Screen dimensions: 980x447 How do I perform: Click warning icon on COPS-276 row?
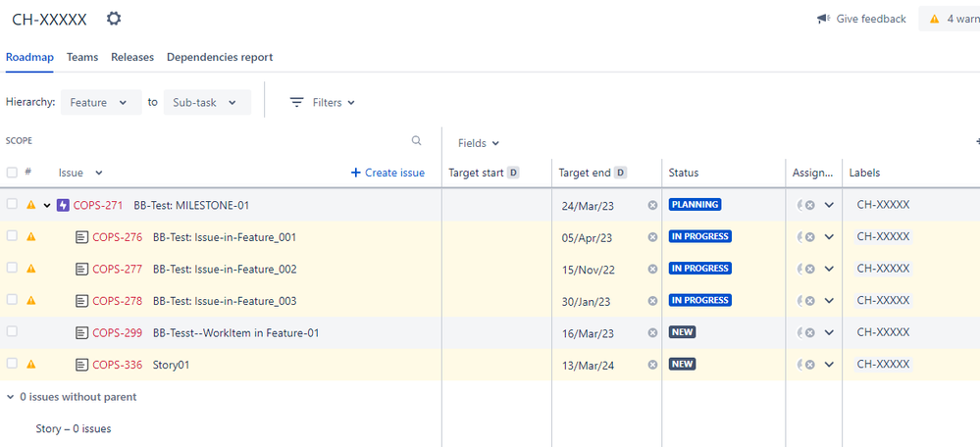click(x=31, y=236)
